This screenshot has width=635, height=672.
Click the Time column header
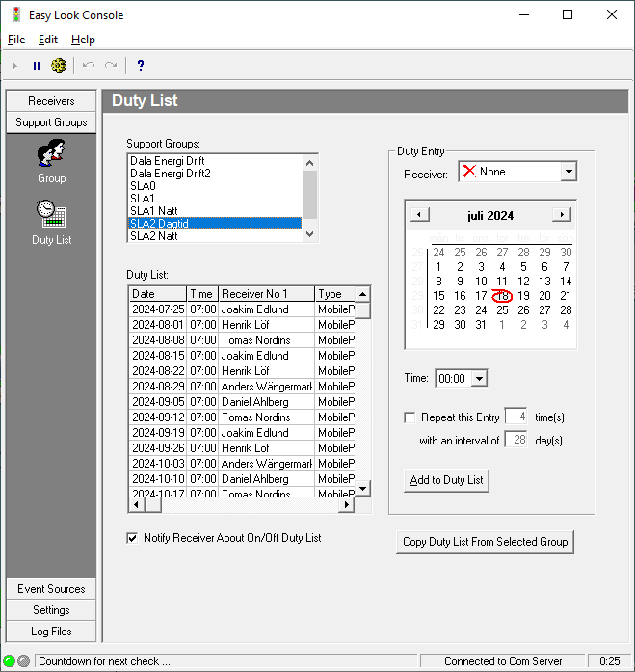coord(202,294)
